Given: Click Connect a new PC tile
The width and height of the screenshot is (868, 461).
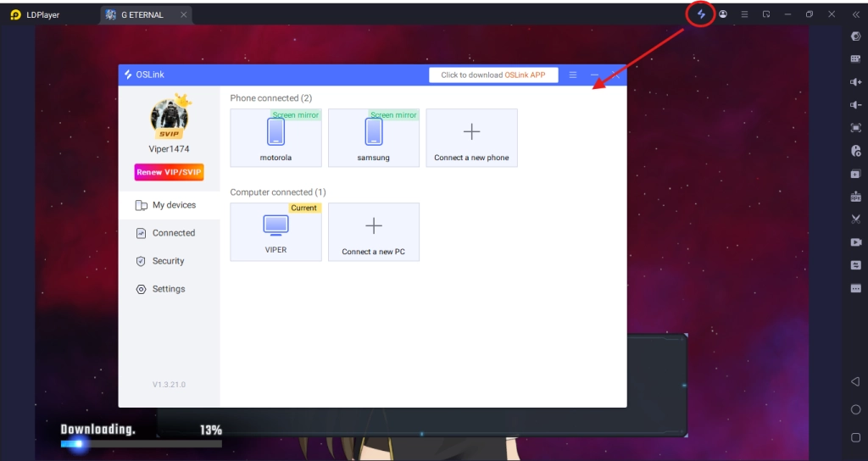Looking at the screenshot, I should pos(374,231).
